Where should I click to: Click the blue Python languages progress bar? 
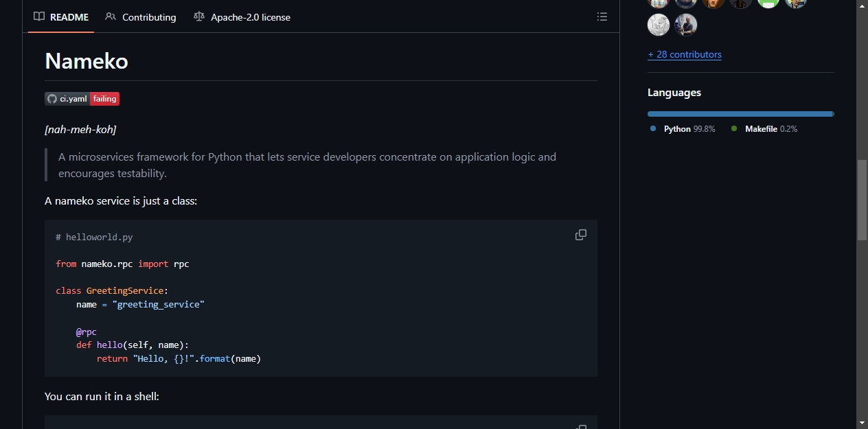point(740,114)
